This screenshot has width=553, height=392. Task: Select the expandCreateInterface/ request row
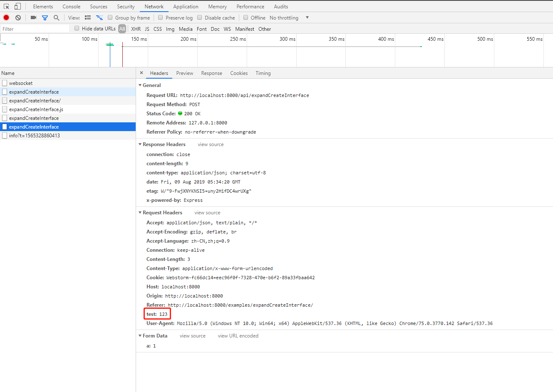[68, 101]
